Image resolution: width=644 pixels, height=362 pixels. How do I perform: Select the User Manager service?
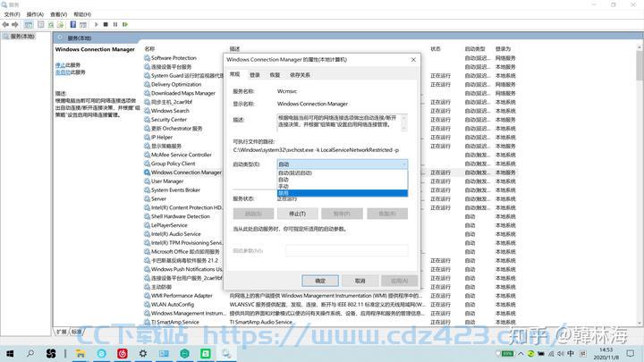coord(167,181)
